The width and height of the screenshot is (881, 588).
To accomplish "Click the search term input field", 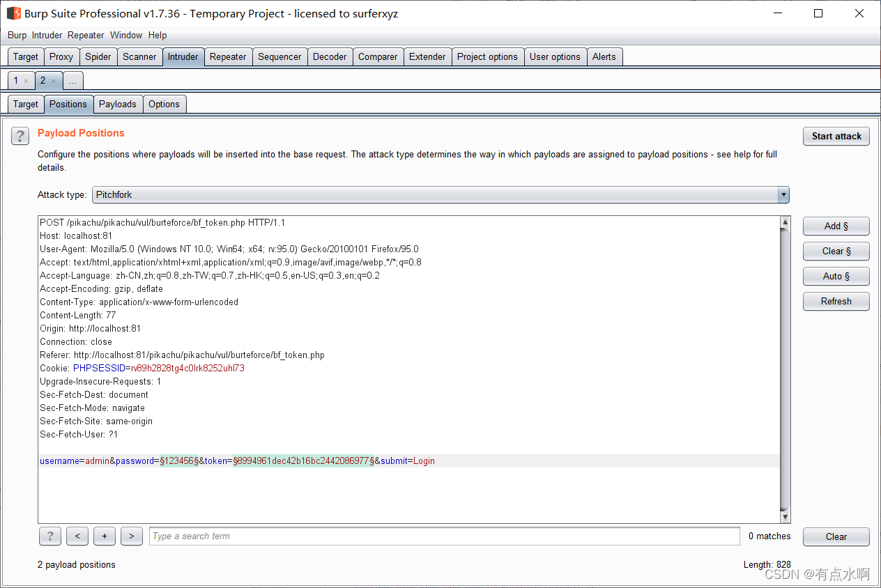I will pos(445,536).
